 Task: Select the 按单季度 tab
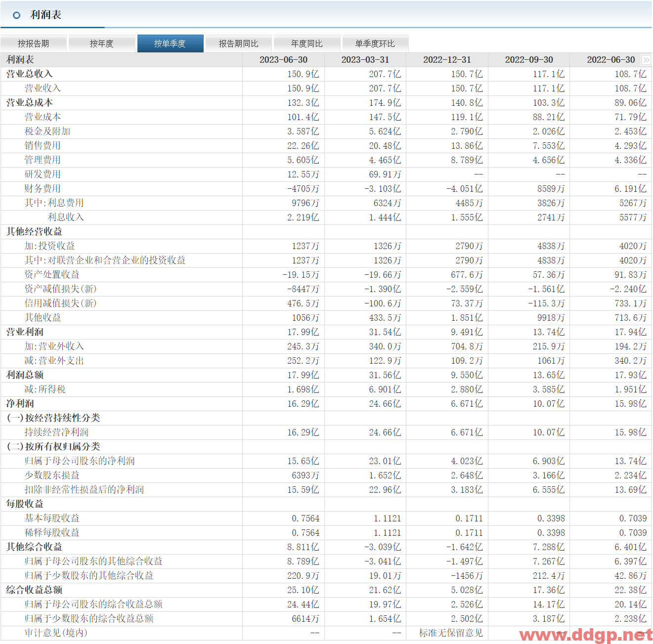[170, 43]
